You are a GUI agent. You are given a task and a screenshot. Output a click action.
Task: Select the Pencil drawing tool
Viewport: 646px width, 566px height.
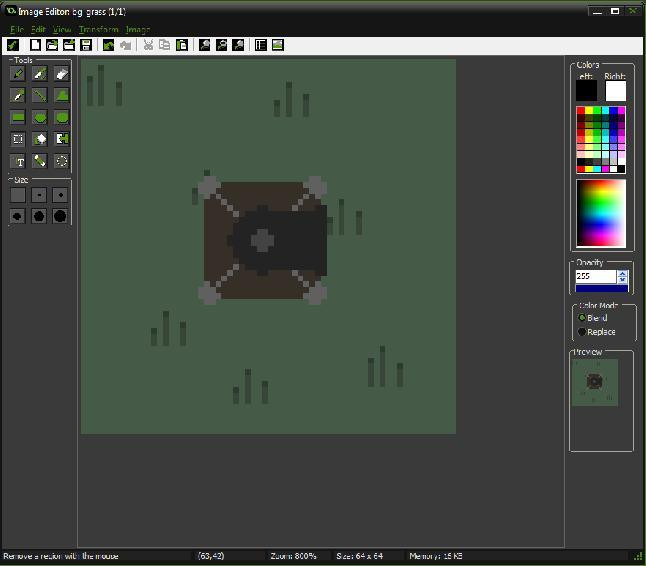(x=18, y=74)
